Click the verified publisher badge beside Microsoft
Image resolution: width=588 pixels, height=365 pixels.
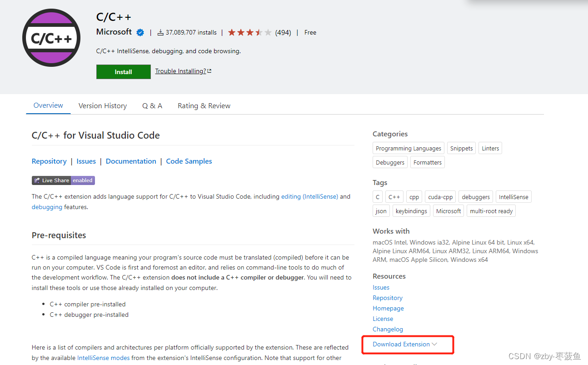[x=140, y=32]
